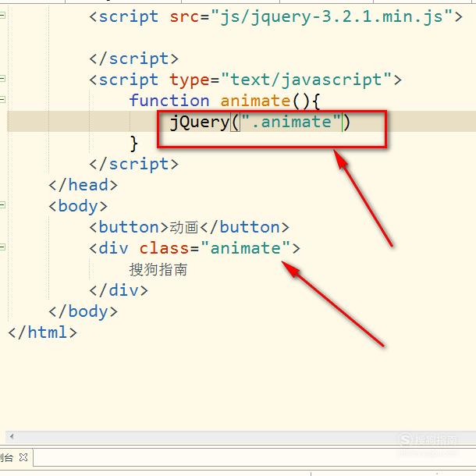Image resolution: width=476 pixels, height=476 pixels.
Task: Click the </script> tag directly before </head>
Action: pos(134,164)
